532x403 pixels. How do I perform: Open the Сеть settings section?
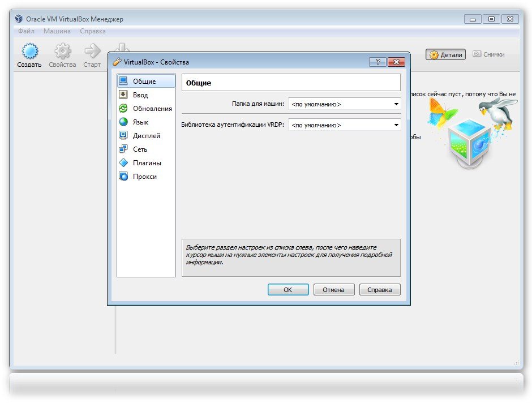coord(140,149)
